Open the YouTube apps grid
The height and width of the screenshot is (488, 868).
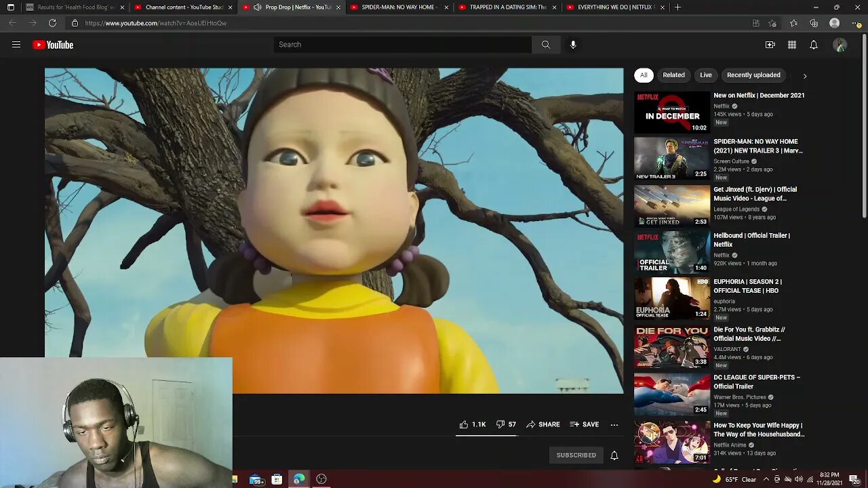coord(792,45)
